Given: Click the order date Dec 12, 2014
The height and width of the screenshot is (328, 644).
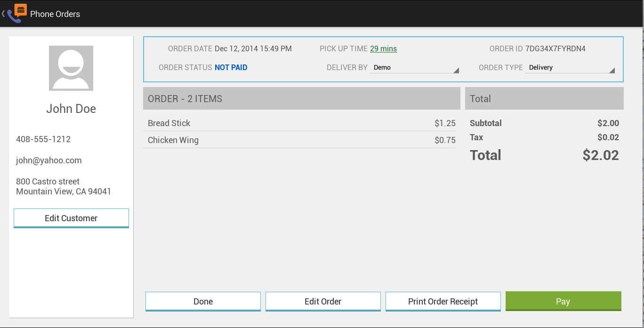Looking at the screenshot, I should [x=253, y=48].
